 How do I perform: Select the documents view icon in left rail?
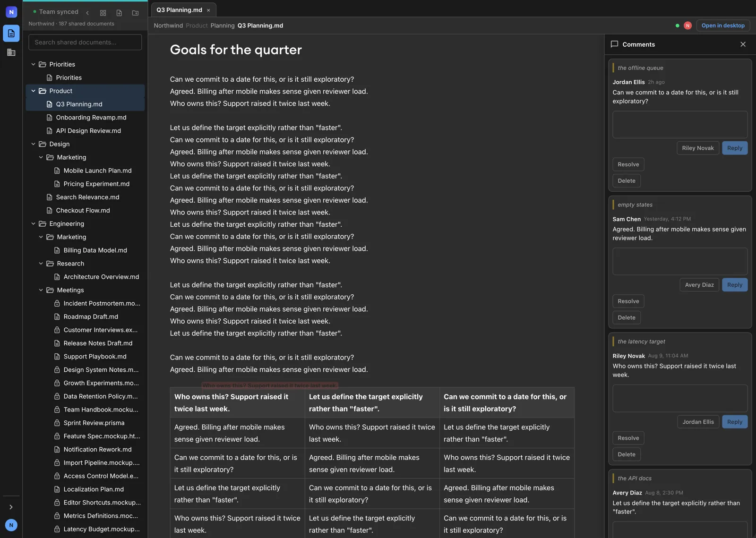coord(11,34)
